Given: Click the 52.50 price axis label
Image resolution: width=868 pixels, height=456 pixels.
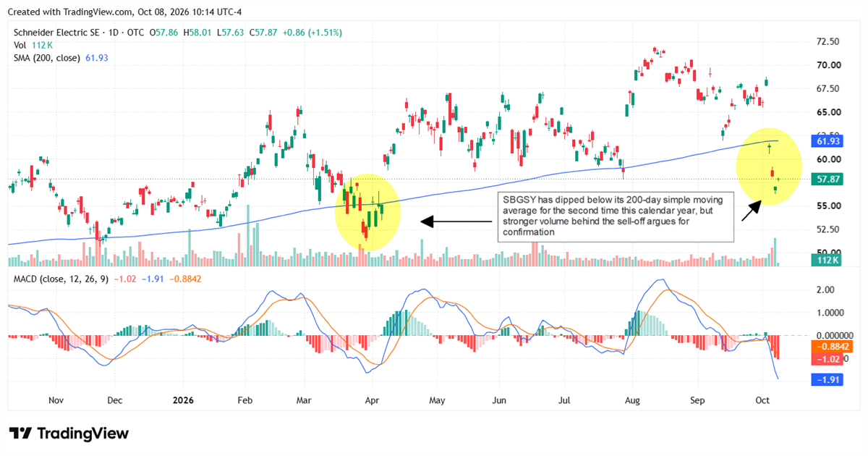Looking at the screenshot, I should pos(828,229).
